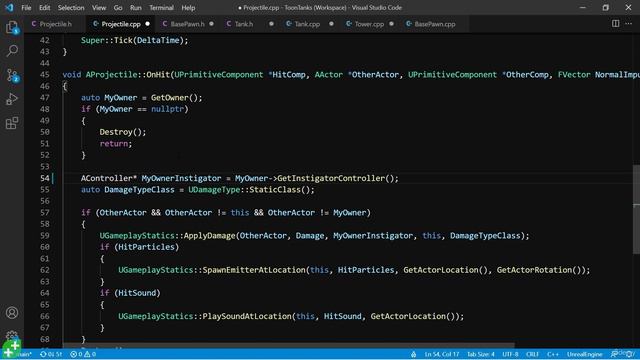
Task: Click the OnHit function name on line 45
Action: tap(158, 75)
